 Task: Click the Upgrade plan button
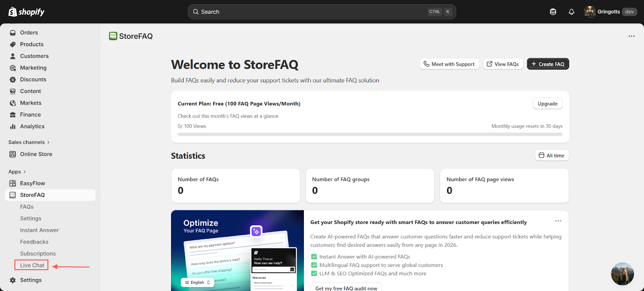click(547, 104)
